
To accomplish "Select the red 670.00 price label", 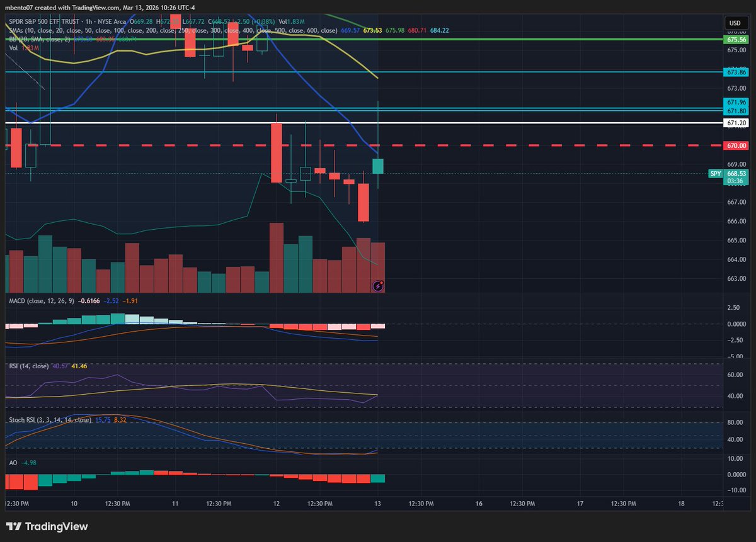I will [x=736, y=145].
